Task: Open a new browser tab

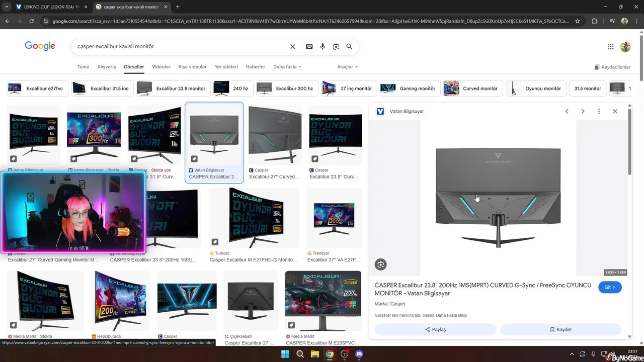Action: click(178, 7)
